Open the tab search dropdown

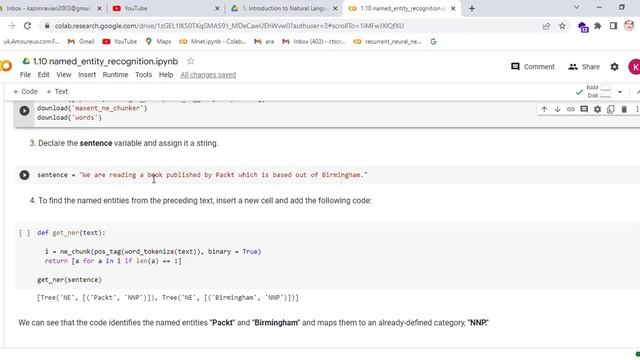coord(576,7)
